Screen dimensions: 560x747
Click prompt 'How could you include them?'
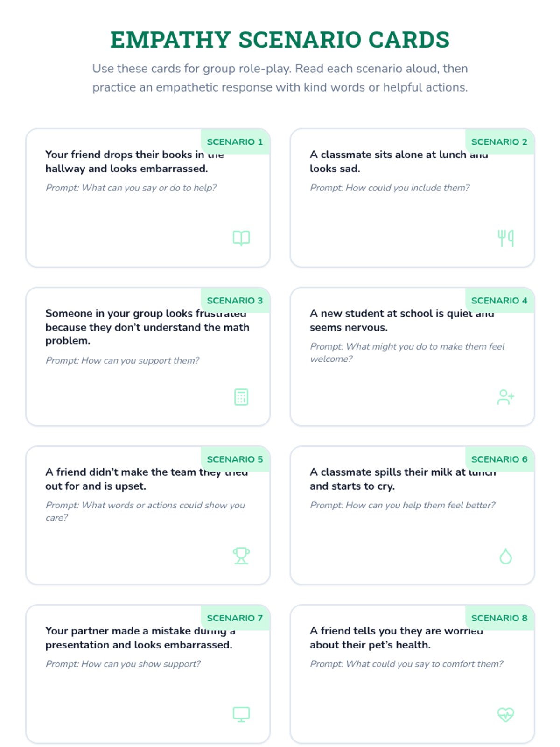(390, 188)
